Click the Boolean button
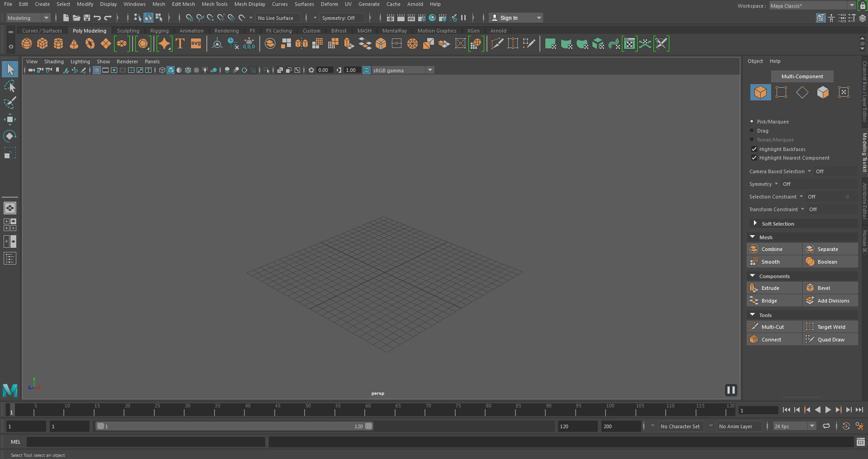Viewport: 868px width, 459px height. pyautogui.click(x=830, y=262)
